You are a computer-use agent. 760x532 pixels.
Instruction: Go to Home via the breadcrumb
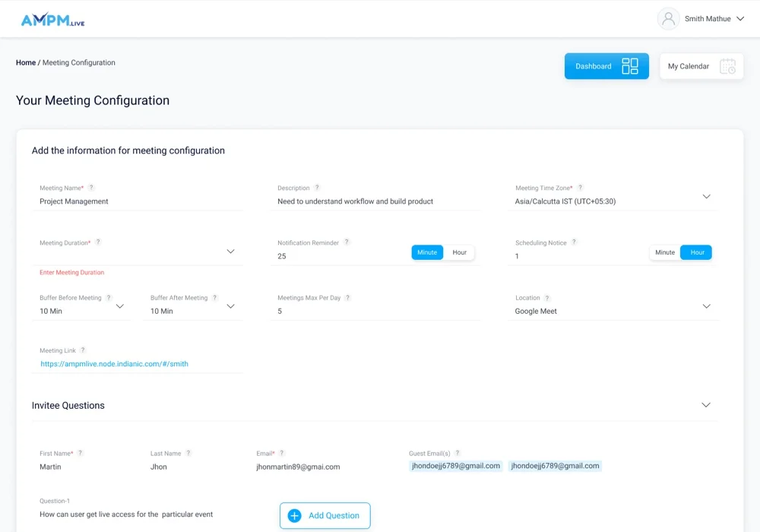coord(25,63)
